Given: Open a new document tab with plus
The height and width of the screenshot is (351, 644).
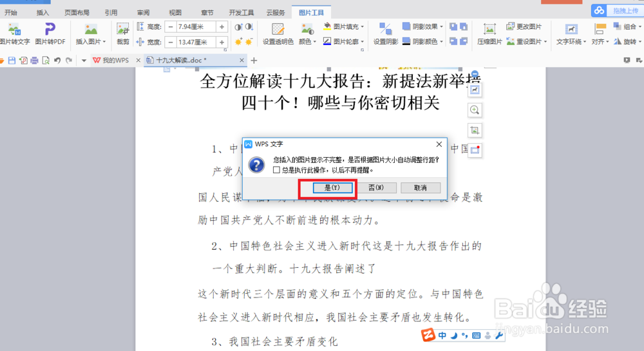Looking at the screenshot, I should [x=254, y=61].
